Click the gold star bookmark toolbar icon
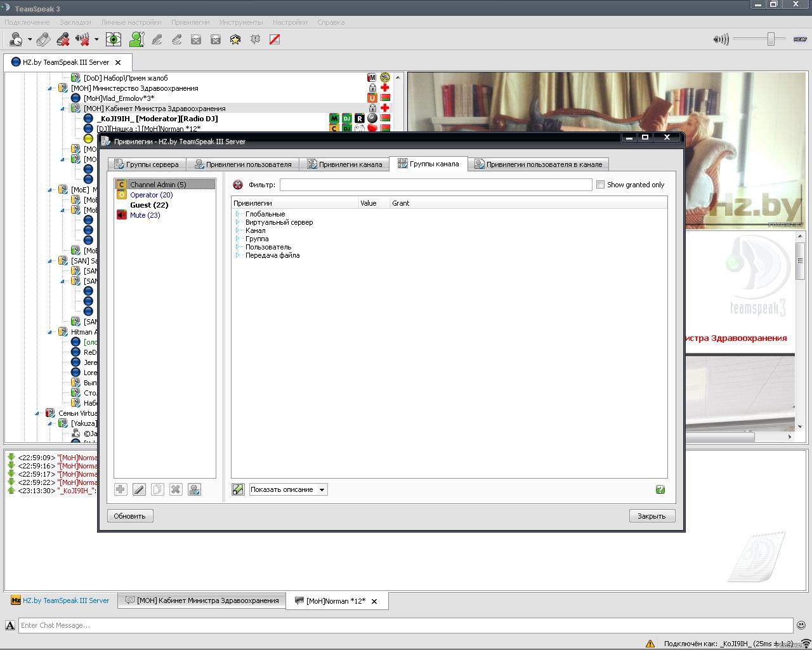 (235, 39)
